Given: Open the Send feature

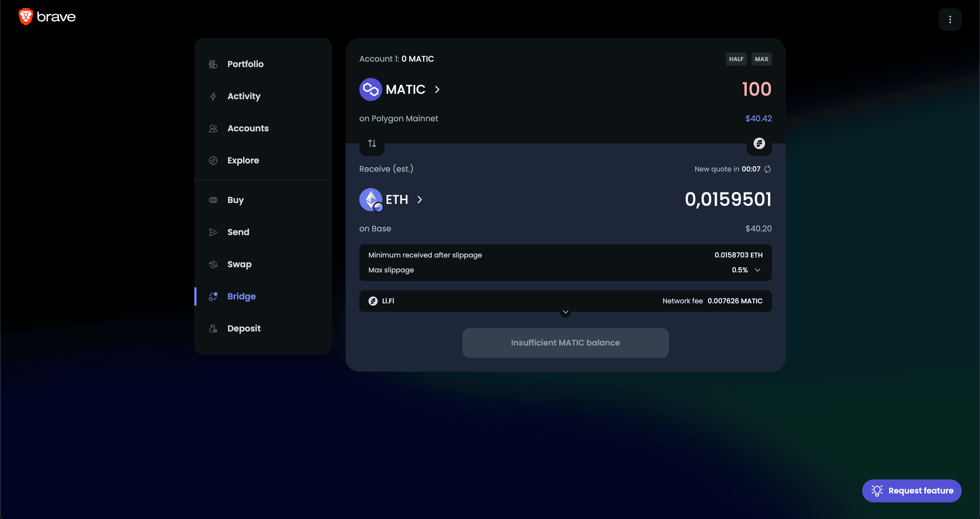Looking at the screenshot, I should tap(238, 232).
